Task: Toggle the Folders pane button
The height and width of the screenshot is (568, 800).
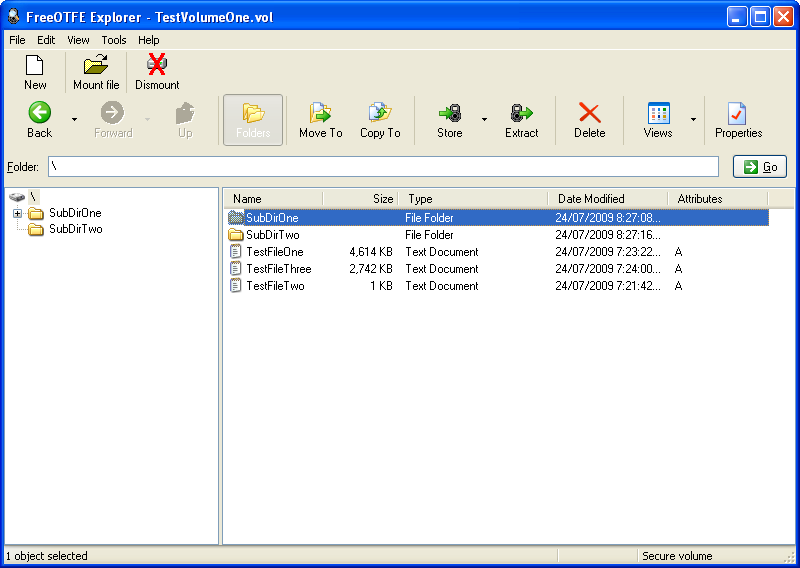Action: click(253, 120)
